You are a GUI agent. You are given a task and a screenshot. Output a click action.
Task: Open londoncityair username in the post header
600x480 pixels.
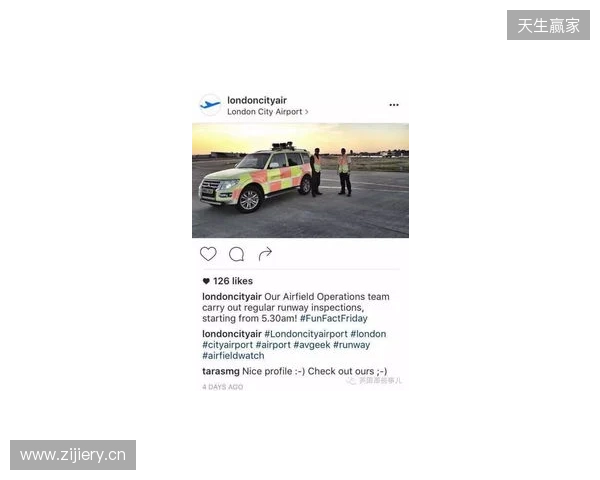click(x=257, y=100)
